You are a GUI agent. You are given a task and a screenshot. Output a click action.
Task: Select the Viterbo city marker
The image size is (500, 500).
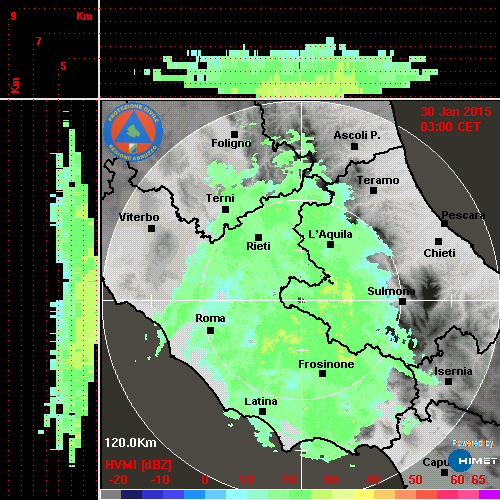151,228
